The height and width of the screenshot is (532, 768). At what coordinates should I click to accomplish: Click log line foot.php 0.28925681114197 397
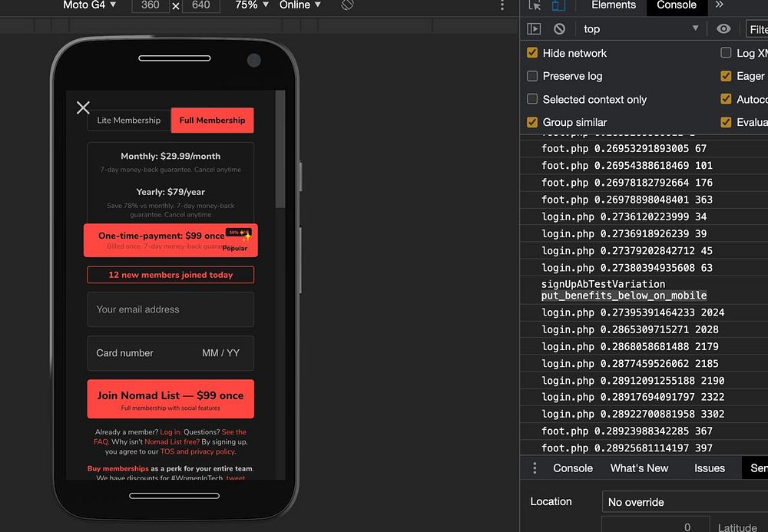pyautogui.click(x=627, y=448)
